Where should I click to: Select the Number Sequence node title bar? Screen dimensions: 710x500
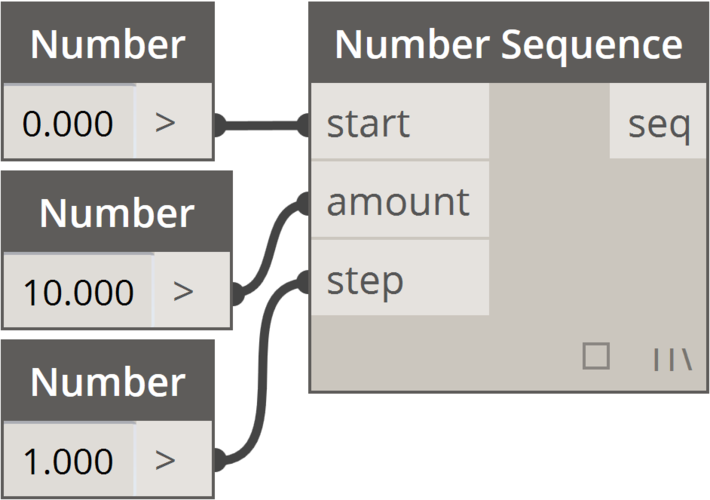pos(508,44)
